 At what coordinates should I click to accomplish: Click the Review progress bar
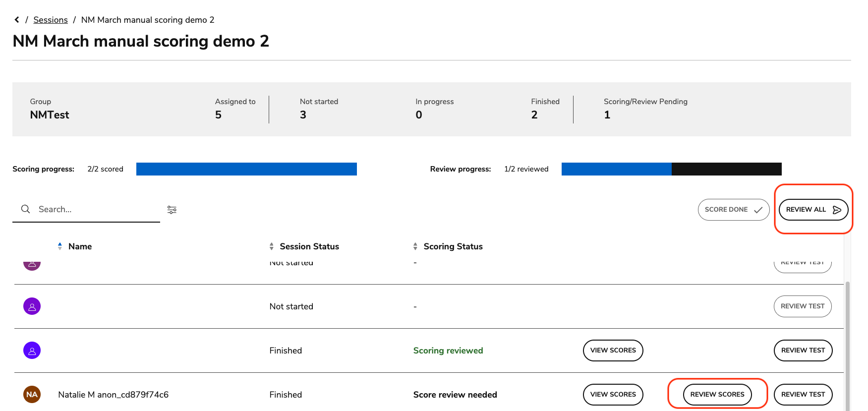tap(671, 169)
